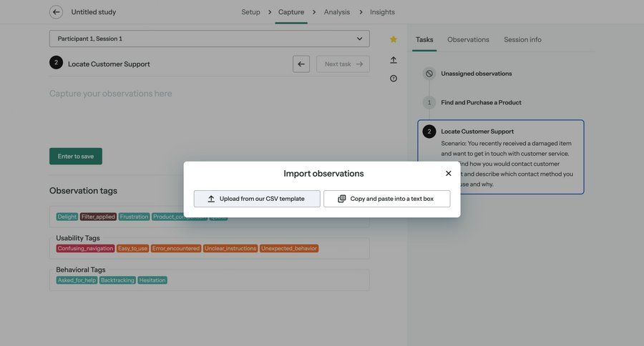Select the Tasks tab
644x346 pixels.
click(424, 39)
